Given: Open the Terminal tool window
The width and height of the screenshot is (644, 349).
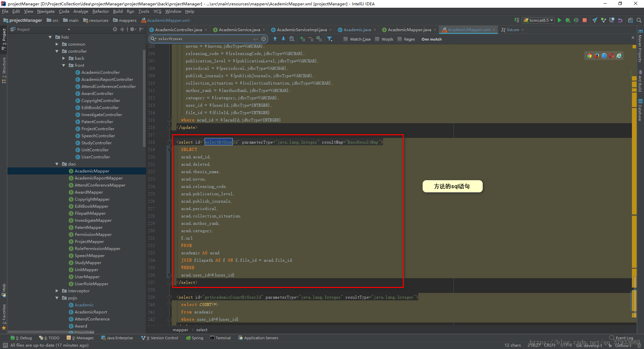Looking at the screenshot, I should tap(220, 338).
